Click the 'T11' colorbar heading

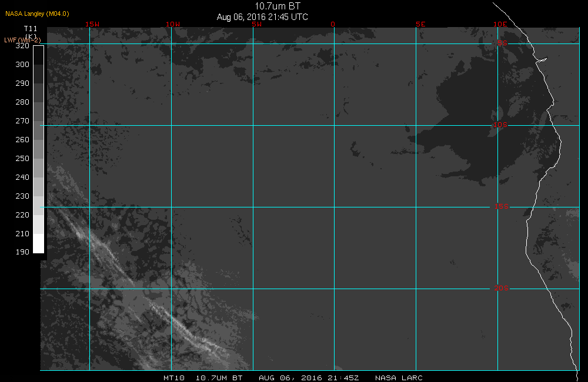[x=31, y=29]
